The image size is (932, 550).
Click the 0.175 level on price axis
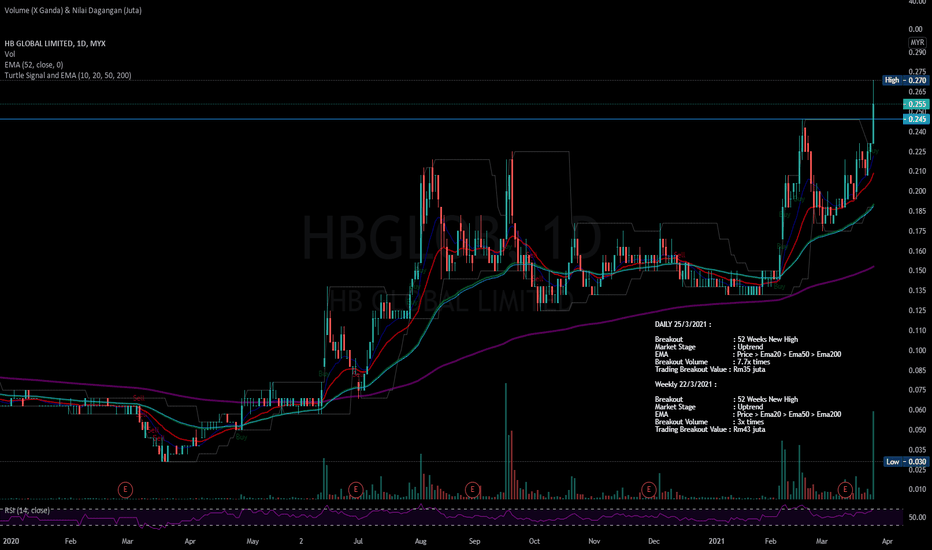pos(917,231)
